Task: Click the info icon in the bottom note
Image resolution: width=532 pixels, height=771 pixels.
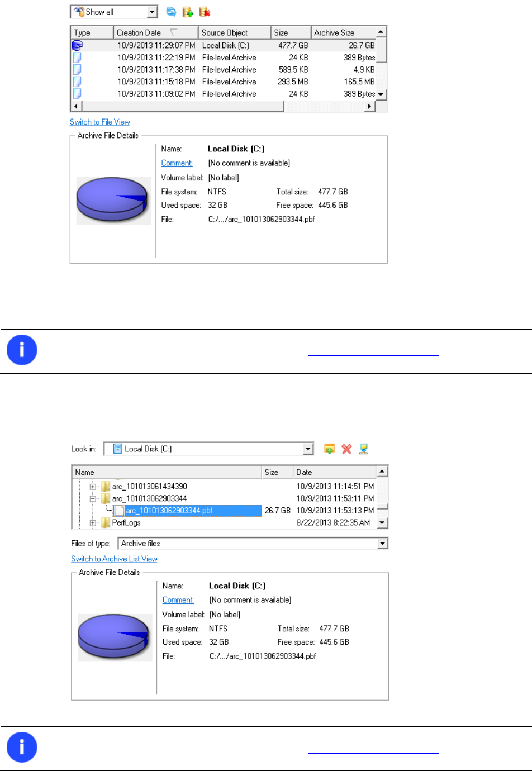Action: (x=22, y=747)
